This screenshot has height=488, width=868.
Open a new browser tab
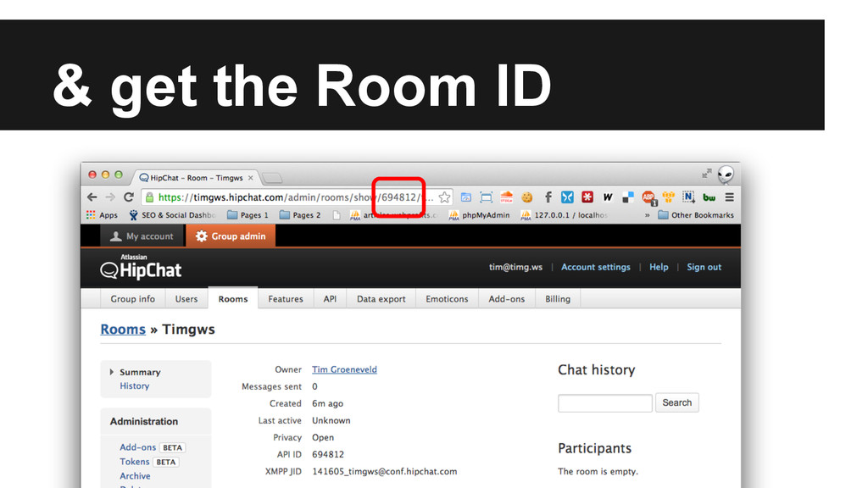coord(272,178)
